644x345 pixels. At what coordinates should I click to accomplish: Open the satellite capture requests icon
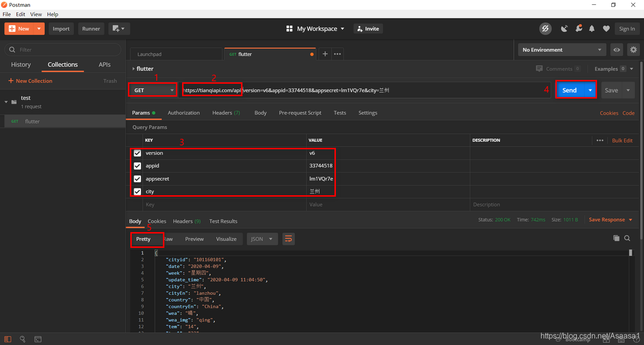coord(564,29)
